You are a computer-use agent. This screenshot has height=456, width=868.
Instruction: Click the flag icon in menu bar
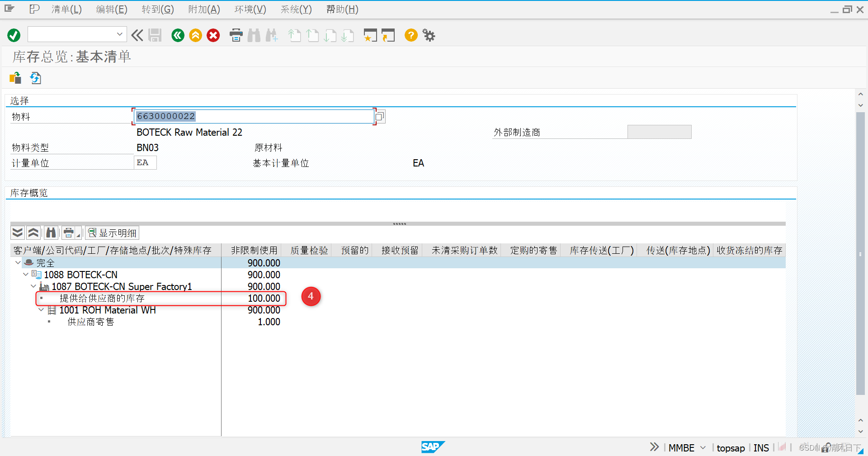(x=34, y=9)
